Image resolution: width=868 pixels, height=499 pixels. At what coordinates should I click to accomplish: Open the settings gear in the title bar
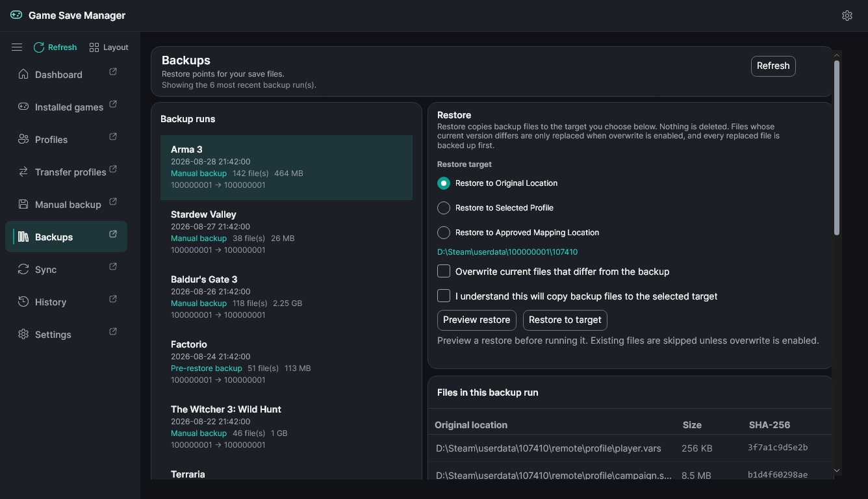[847, 16]
